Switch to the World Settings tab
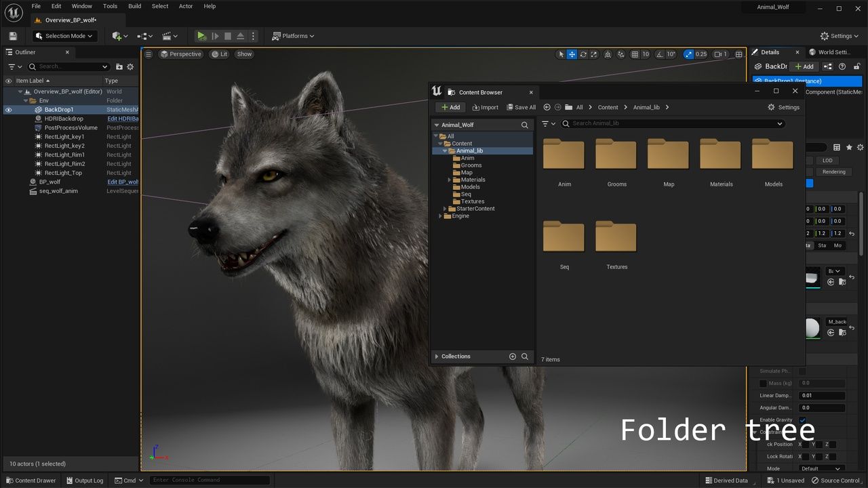 (x=833, y=52)
